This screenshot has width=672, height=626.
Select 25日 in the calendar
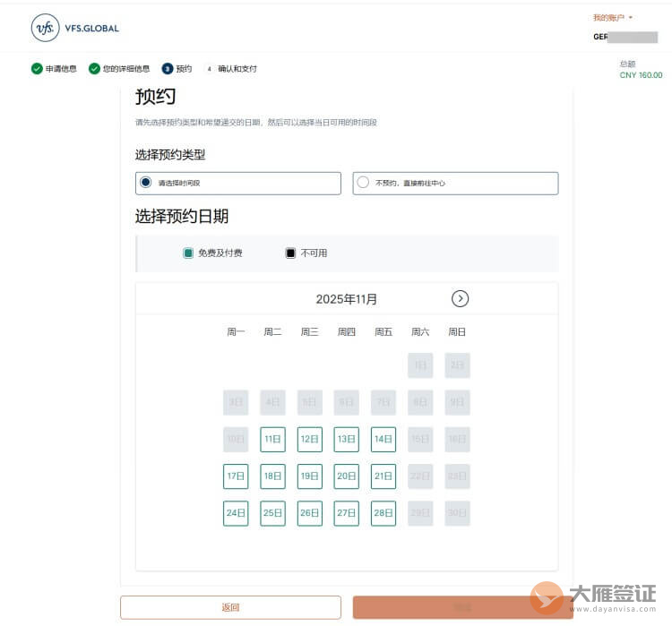point(272,513)
